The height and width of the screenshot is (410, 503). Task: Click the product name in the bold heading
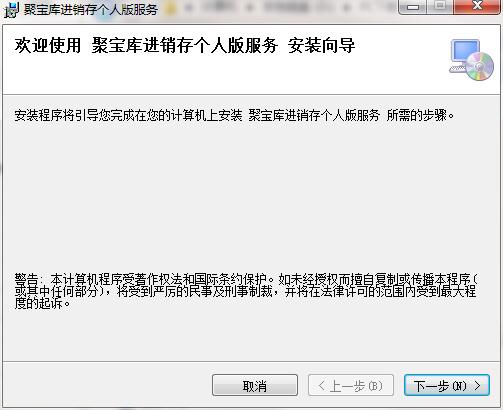[x=185, y=45]
